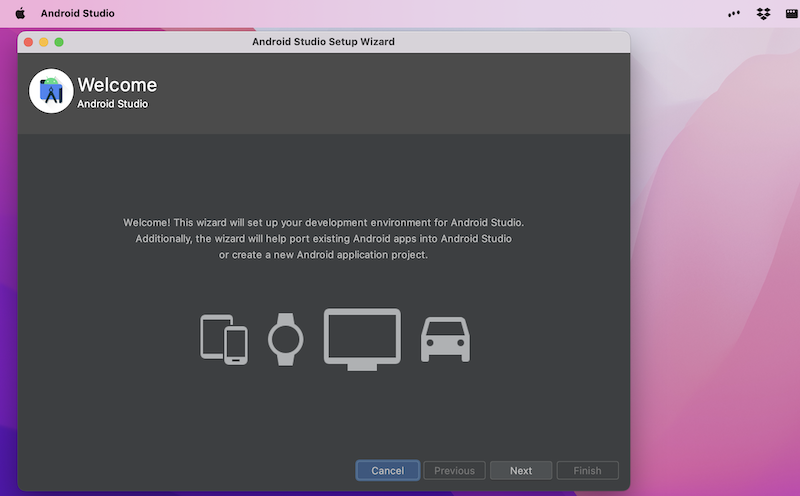Click the television Android TV icon
Image resolution: width=800 pixels, height=496 pixels.
coord(362,338)
